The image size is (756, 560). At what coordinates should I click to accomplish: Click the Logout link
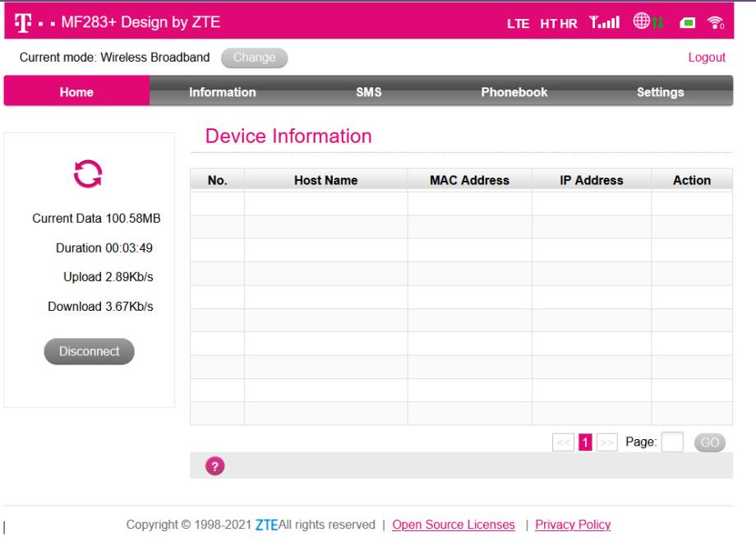tap(706, 58)
